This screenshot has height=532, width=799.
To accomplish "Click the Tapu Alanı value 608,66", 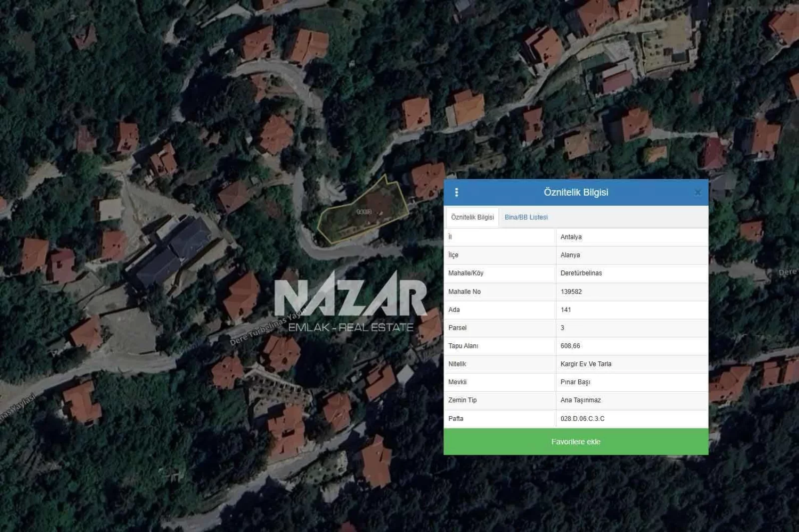I will [x=570, y=346].
